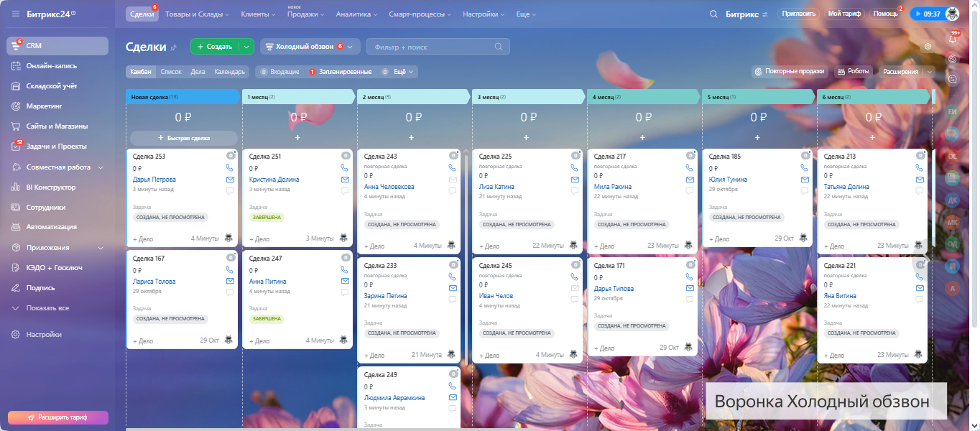The width and height of the screenshot is (980, 431).
Task: Click the email icon on Сделка 247 card
Action: pyautogui.click(x=345, y=282)
